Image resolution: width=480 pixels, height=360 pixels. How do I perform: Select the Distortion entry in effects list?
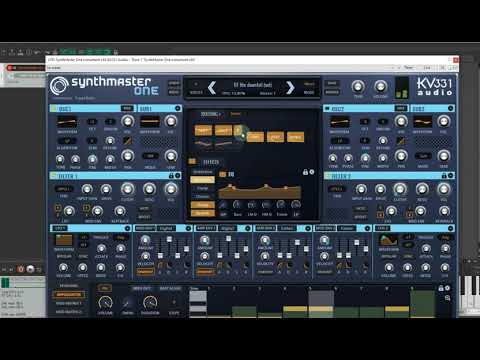[203, 172]
